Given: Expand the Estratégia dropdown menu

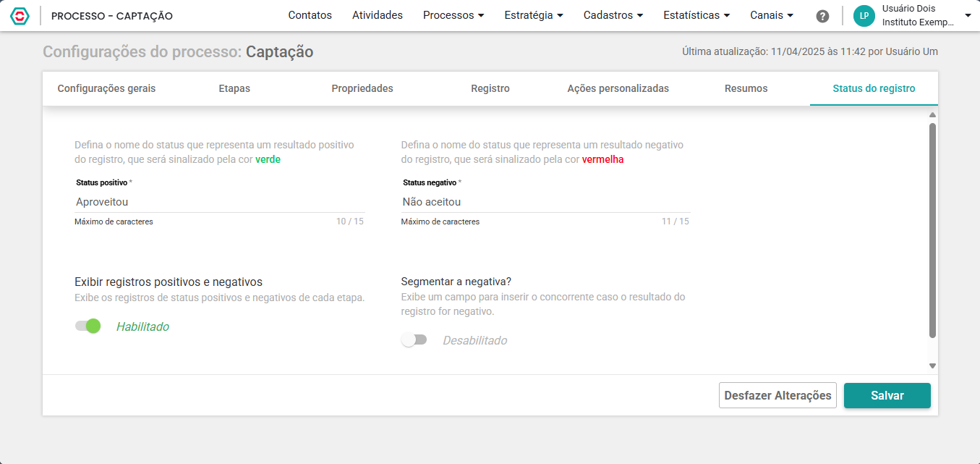Looking at the screenshot, I should [x=534, y=15].
